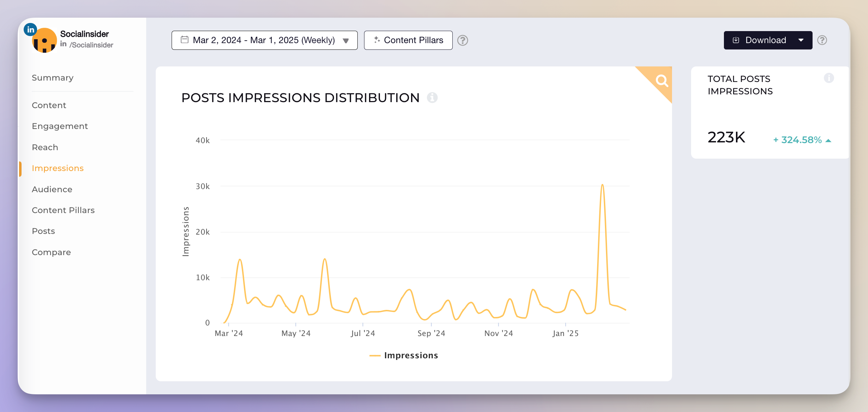Click the Download options arrow expander
Image resolution: width=868 pixels, height=412 pixels.
pyautogui.click(x=803, y=40)
